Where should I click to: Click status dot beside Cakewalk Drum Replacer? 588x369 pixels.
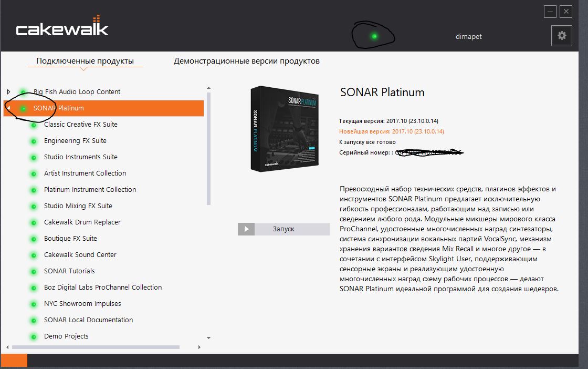coord(34,223)
